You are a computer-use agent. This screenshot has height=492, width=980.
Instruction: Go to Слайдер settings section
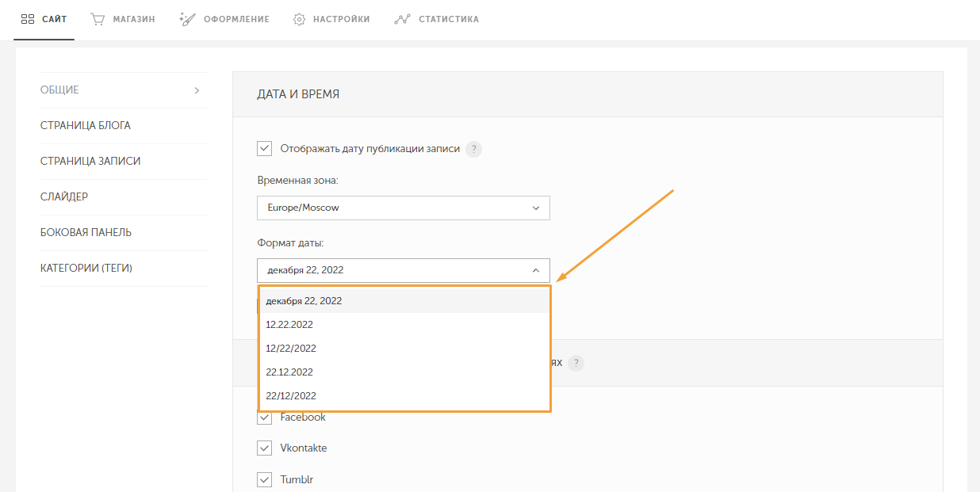click(64, 197)
